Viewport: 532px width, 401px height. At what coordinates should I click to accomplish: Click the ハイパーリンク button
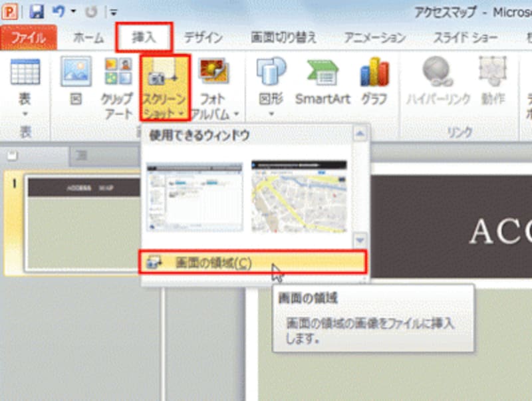coord(438,81)
